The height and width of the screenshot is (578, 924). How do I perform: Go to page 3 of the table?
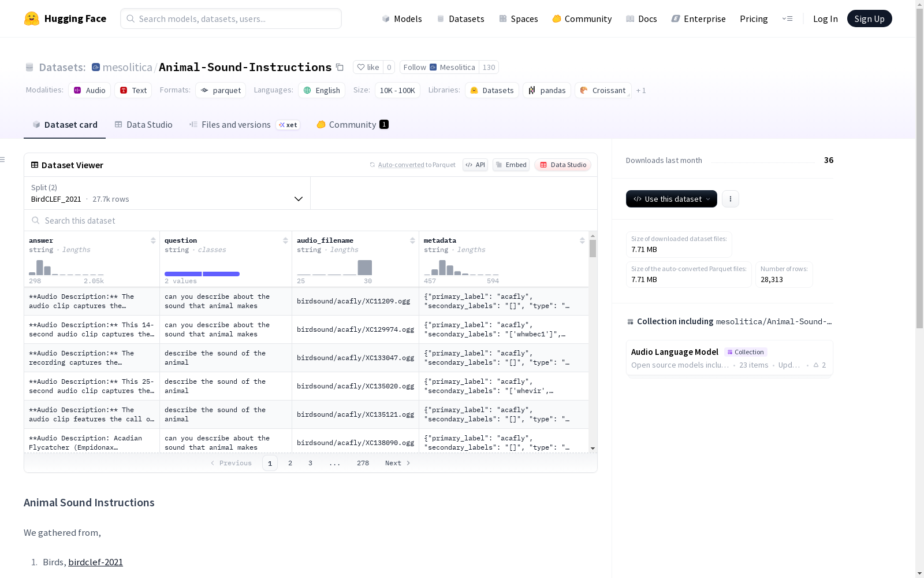tap(310, 463)
